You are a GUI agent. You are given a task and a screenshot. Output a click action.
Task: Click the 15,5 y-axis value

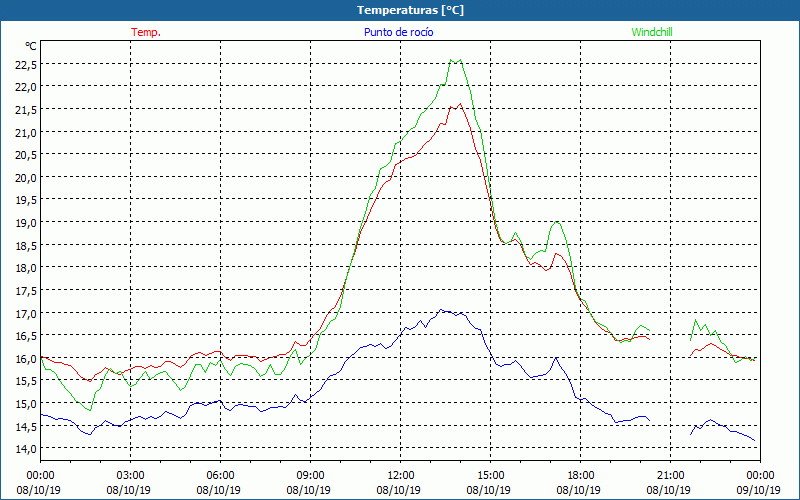point(26,381)
